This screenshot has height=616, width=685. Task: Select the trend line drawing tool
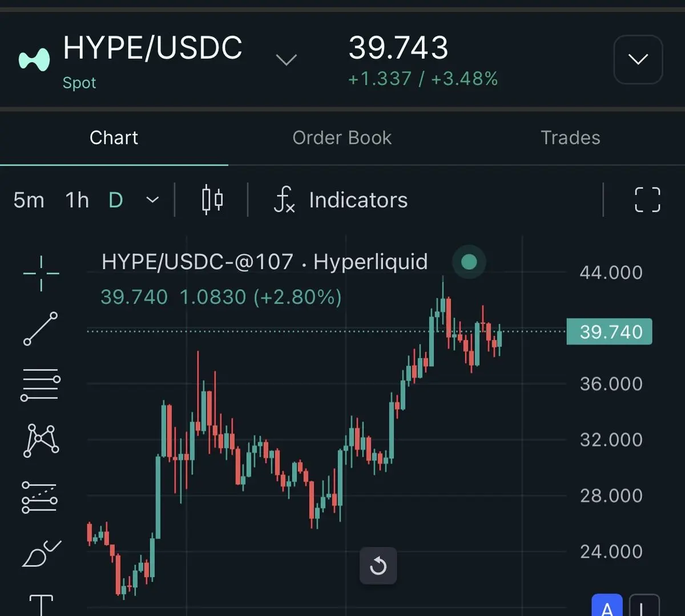(x=41, y=329)
